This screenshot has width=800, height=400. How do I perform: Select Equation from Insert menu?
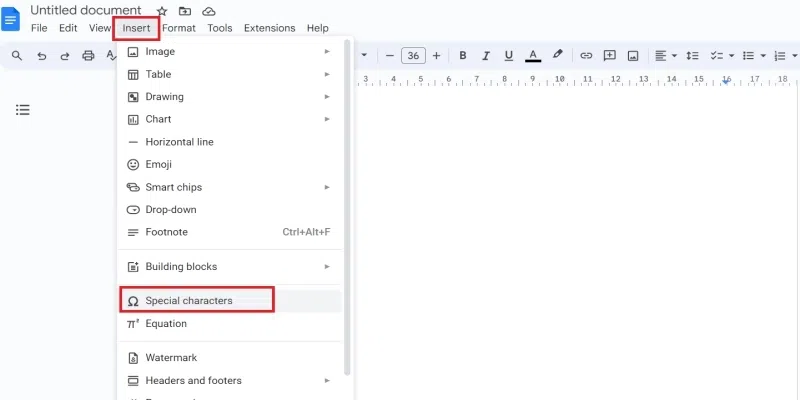coord(230,323)
